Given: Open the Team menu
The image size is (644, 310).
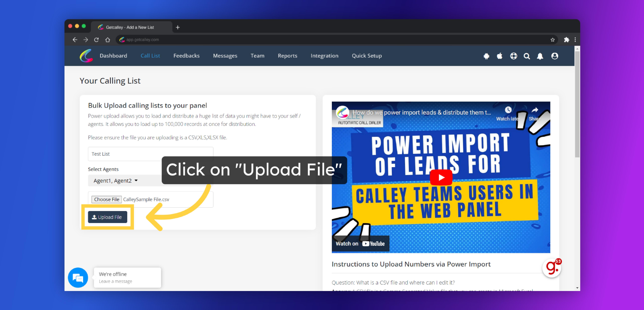Looking at the screenshot, I should point(257,56).
